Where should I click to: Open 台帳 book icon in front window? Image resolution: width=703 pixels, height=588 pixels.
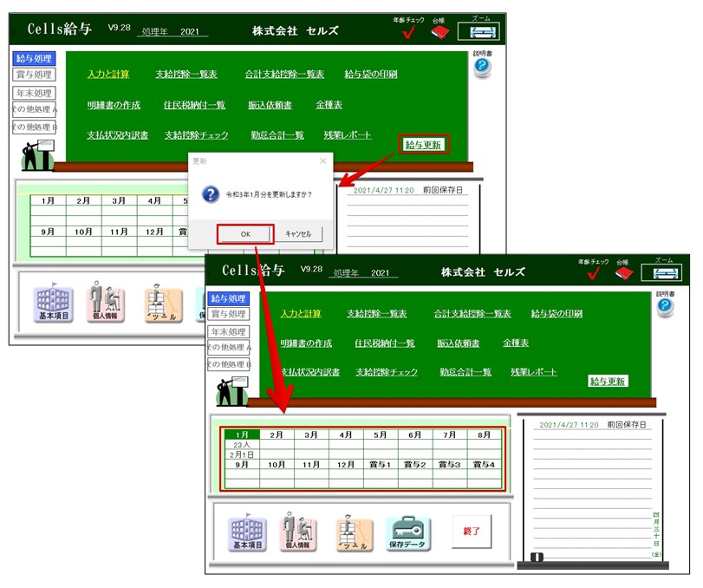tap(624, 272)
